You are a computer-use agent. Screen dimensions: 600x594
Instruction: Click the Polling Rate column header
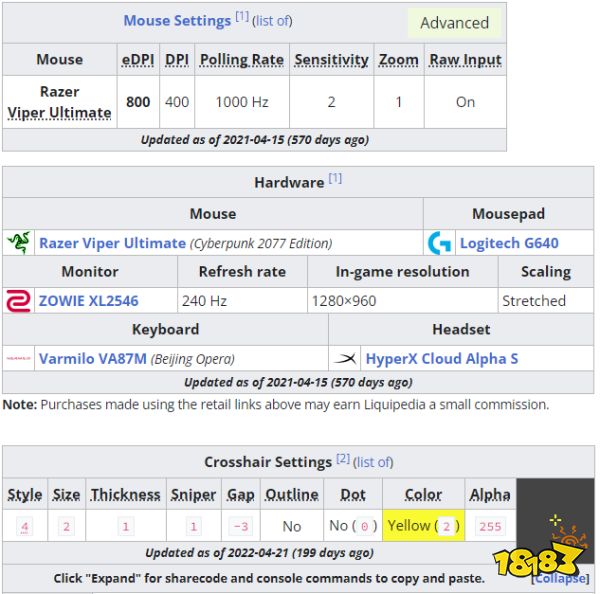tap(242, 60)
